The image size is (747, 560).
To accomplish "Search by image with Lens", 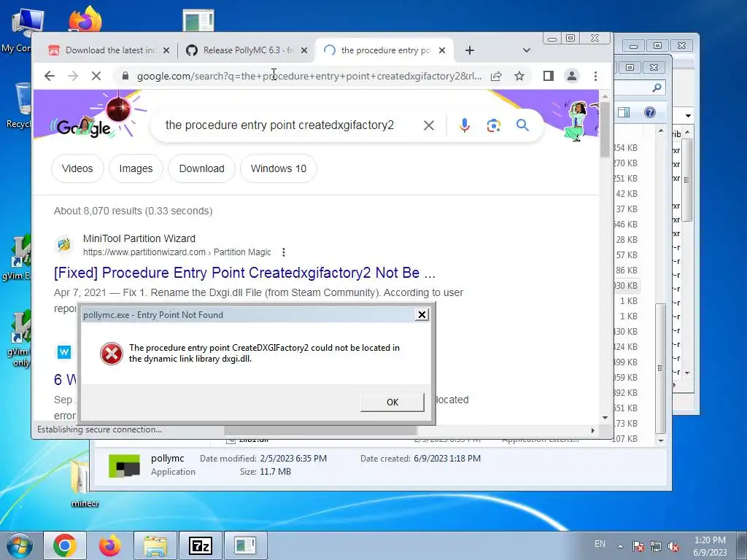I will coord(494,125).
